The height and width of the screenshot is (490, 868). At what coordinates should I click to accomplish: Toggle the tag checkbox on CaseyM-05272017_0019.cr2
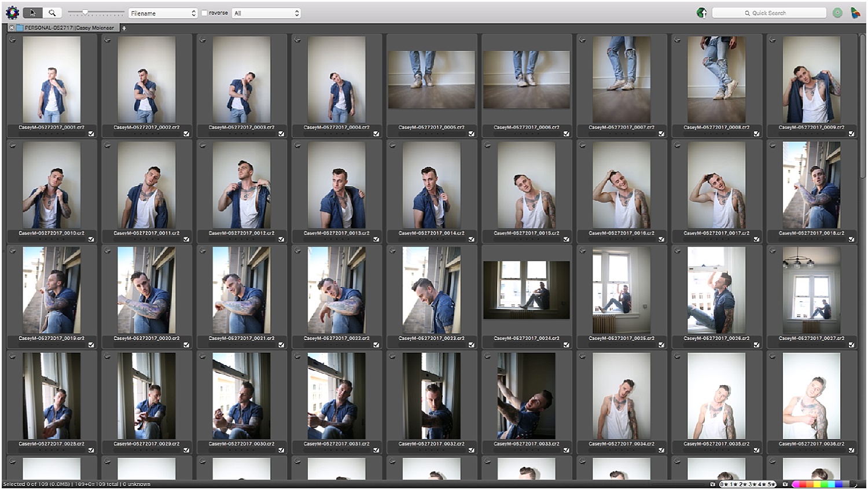(x=91, y=345)
